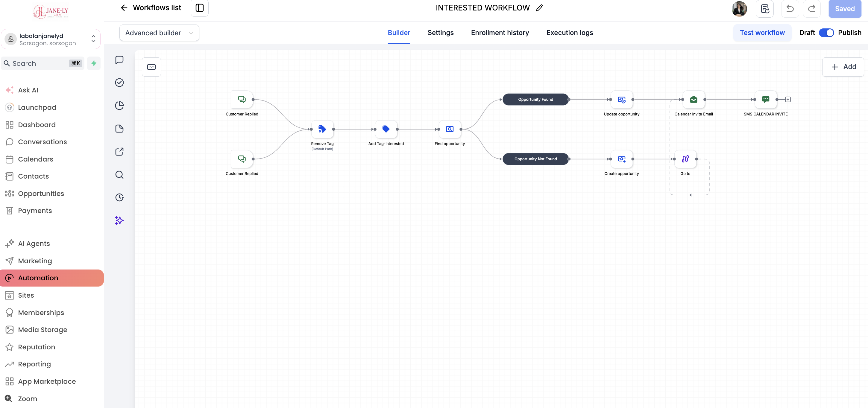Switch to the Settings tab
This screenshot has width=868, height=408.
[x=440, y=33]
